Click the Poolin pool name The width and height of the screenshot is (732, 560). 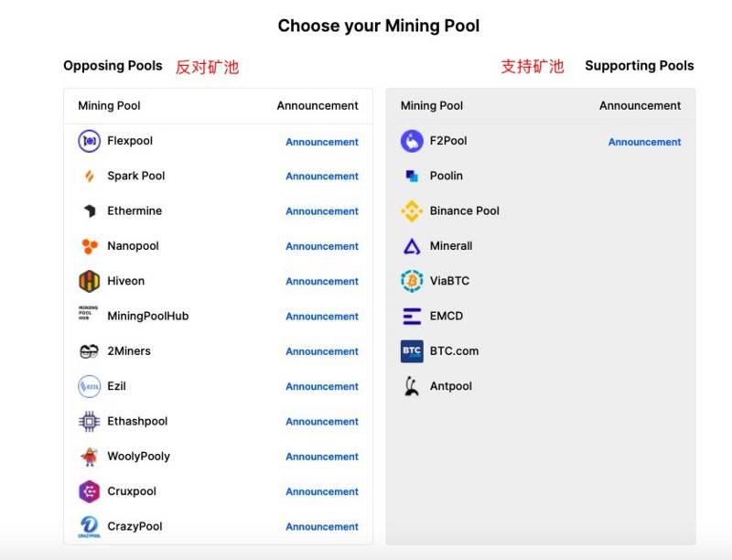pos(447,176)
